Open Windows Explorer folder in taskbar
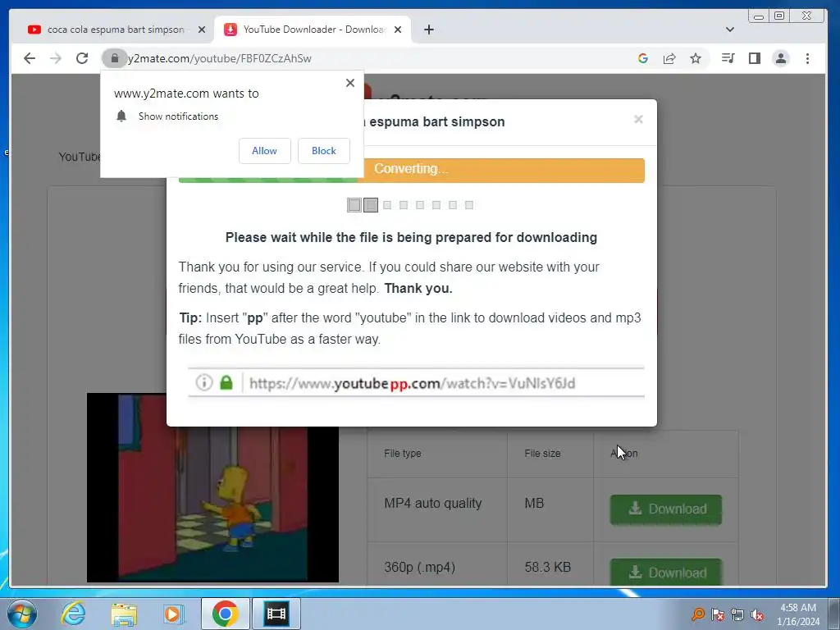This screenshot has height=630, width=840. tap(124, 614)
